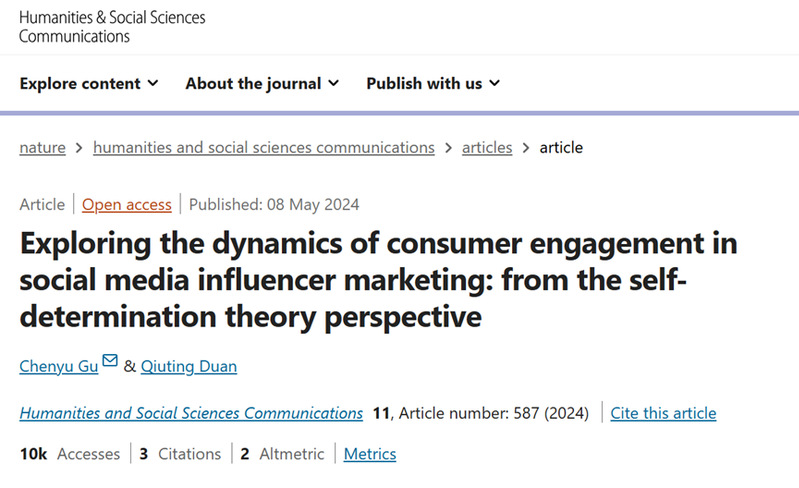Image resolution: width=799 pixels, height=488 pixels.
Task: Click the 2 Altmetric score
Action: click(282, 454)
